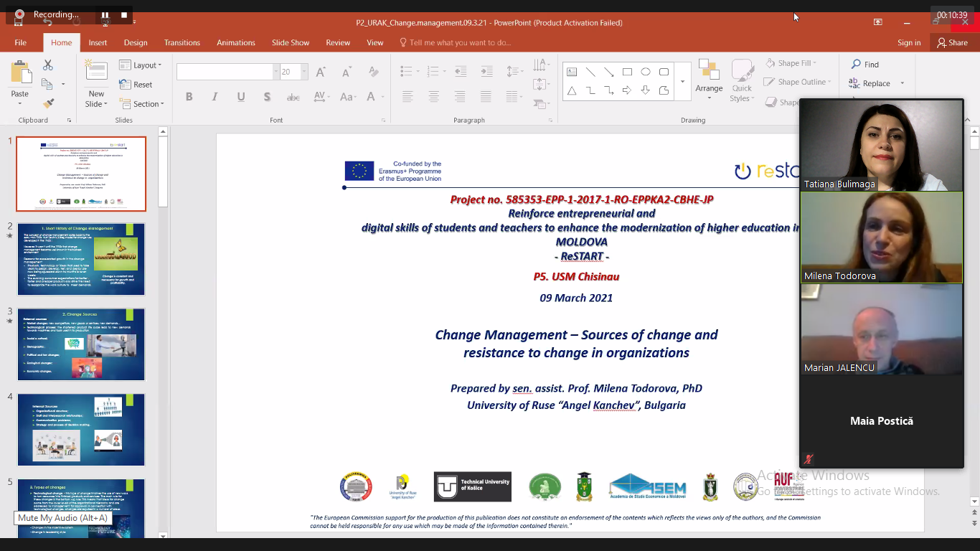Open Line Spacing dropdown
980x551 pixels.
[515, 72]
